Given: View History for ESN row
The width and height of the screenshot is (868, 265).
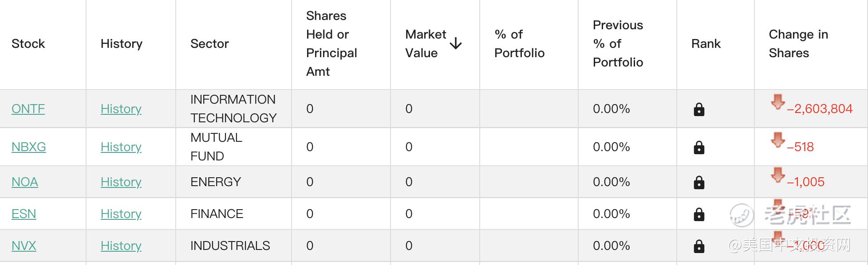Looking at the screenshot, I should (x=121, y=214).
